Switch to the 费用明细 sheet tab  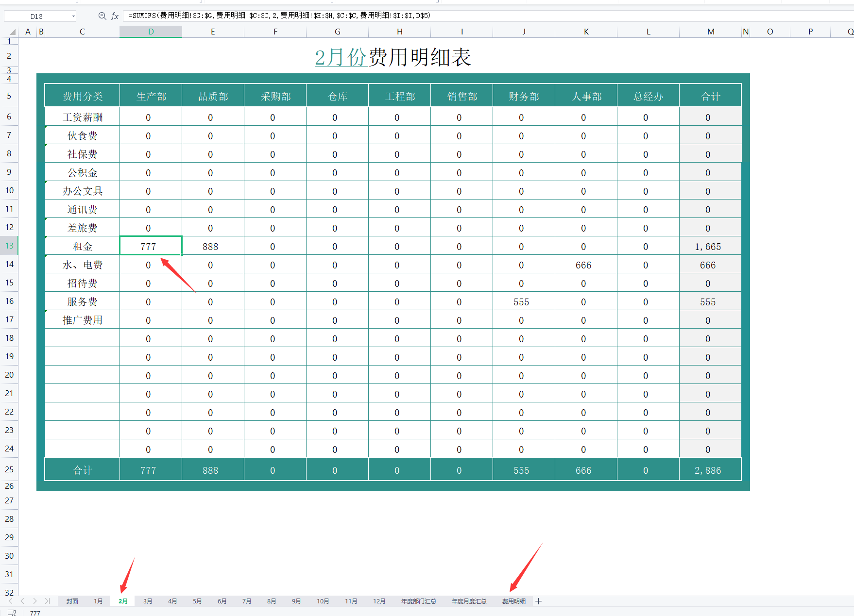click(x=514, y=601)
